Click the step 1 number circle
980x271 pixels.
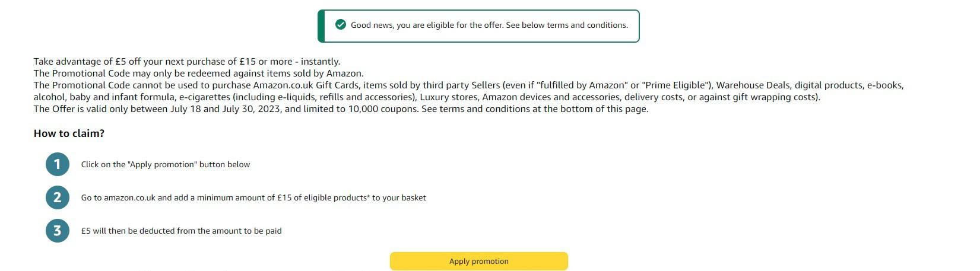(x=58, y=164)
